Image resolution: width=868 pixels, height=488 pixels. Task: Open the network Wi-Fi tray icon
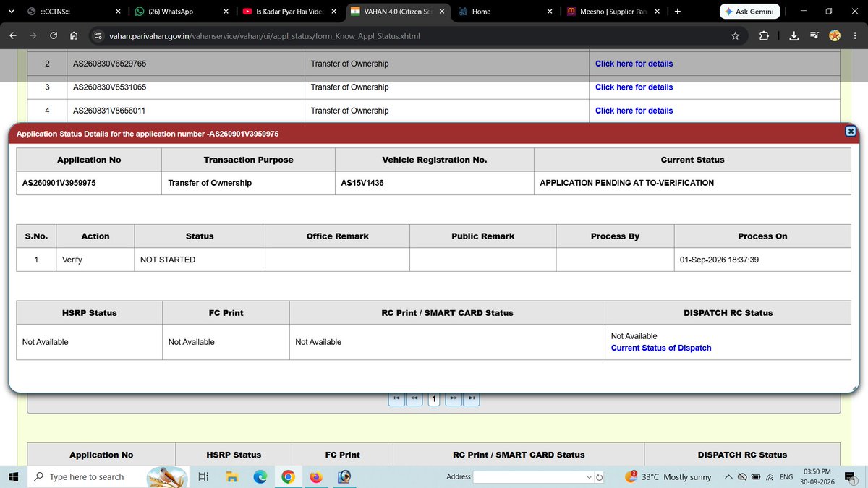[x=770, y=476]
